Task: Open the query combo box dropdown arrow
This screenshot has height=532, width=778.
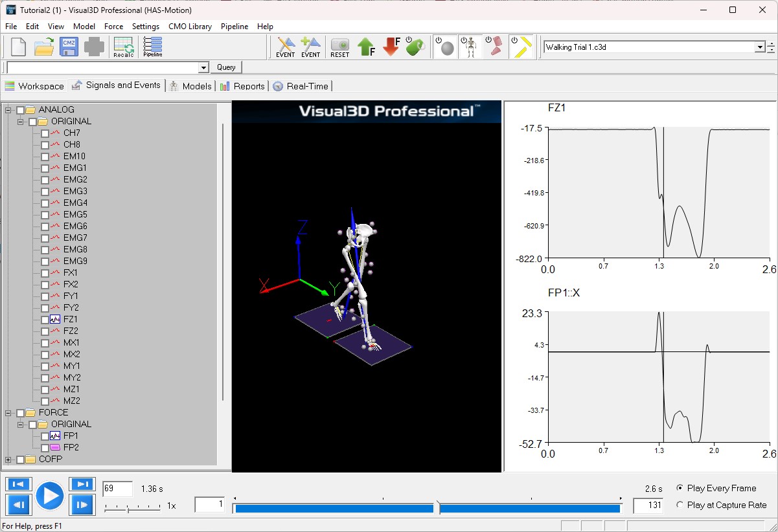Action: tap(203, 67)
